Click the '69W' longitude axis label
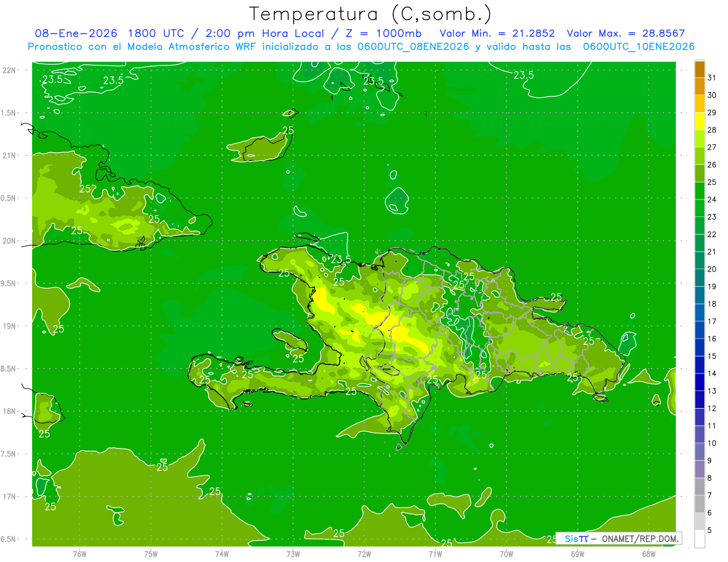 (578, 554)
